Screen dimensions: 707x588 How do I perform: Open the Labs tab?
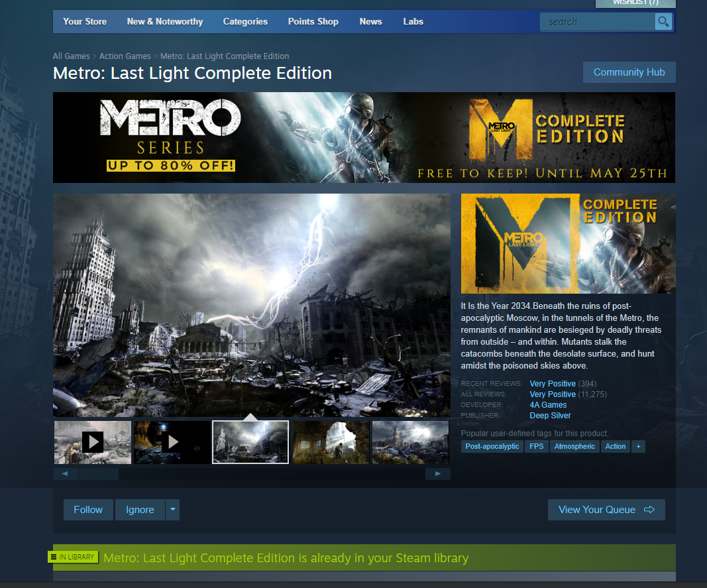click(413, 21)
